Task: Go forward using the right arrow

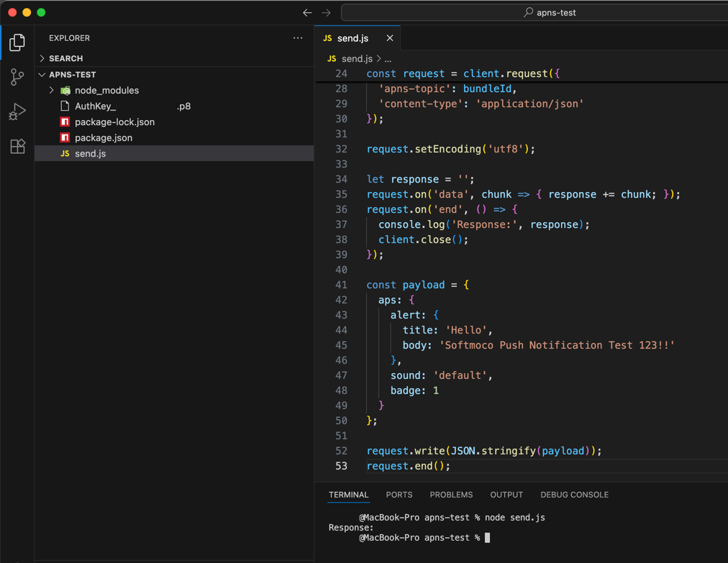Action: coord(326,12)
